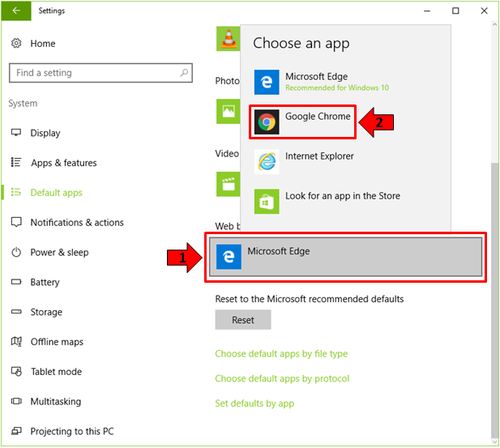
Task: Open the Microsoft Edge web browser selector
Action: (x=346, y=257)
